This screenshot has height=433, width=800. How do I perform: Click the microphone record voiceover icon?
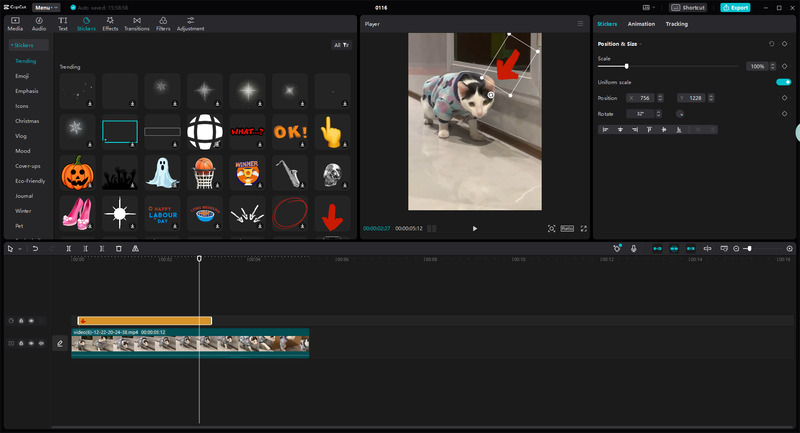633,248
